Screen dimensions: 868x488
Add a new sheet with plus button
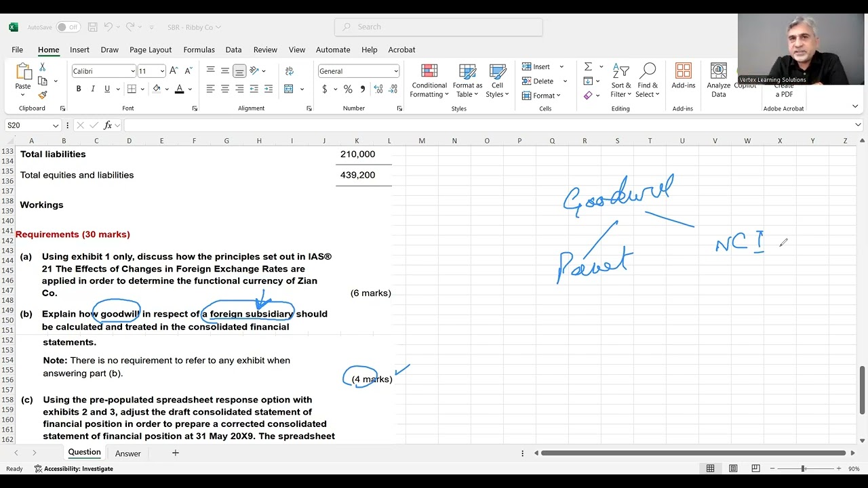click(x=176, y=453)
